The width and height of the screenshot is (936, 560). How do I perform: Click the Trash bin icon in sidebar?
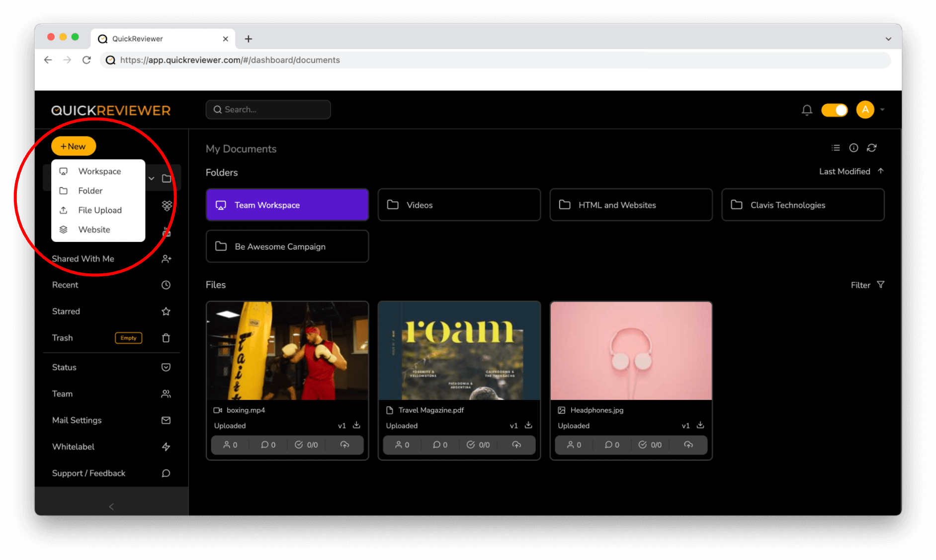point(166,338)
